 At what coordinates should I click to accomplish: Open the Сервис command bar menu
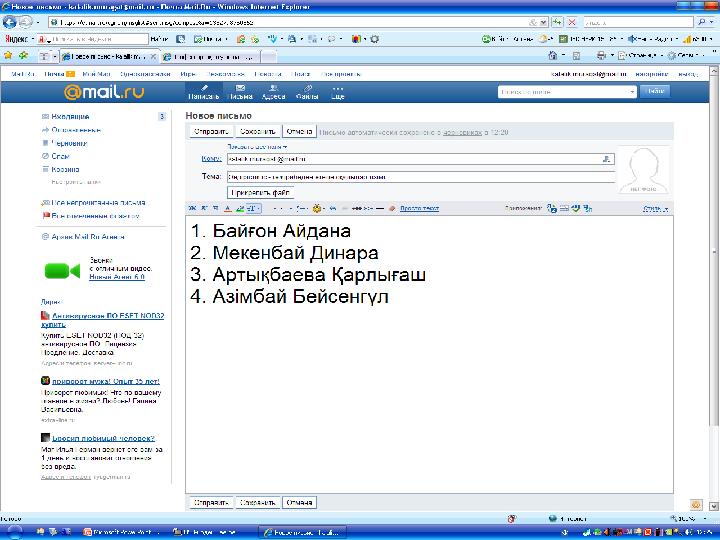point(685,56)
